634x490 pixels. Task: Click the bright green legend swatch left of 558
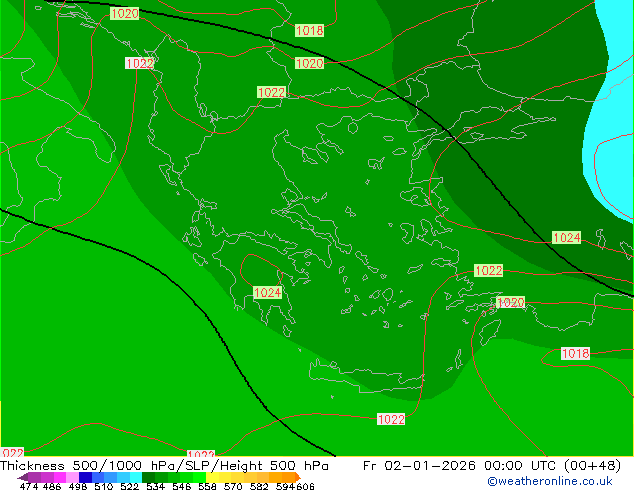click(199, 477)
